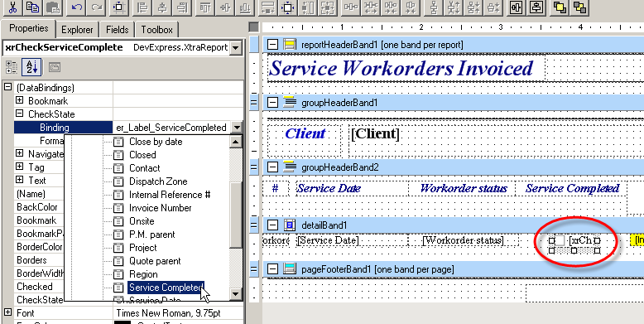Make vertical spacing equal
The height and width of the screenshot is (324, 644).
click(434, 7)
